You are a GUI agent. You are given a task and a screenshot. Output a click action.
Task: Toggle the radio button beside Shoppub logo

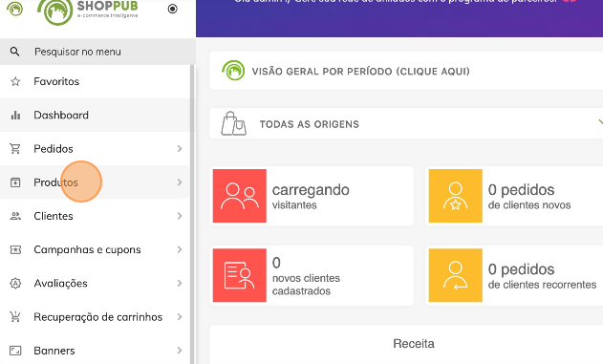[x=173, y=9]
